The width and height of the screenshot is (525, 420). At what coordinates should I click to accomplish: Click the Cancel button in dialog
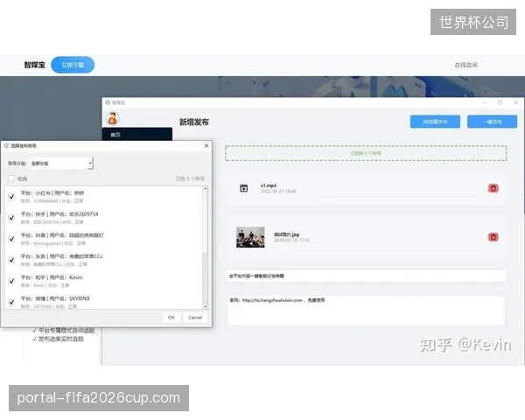[195, 318]
